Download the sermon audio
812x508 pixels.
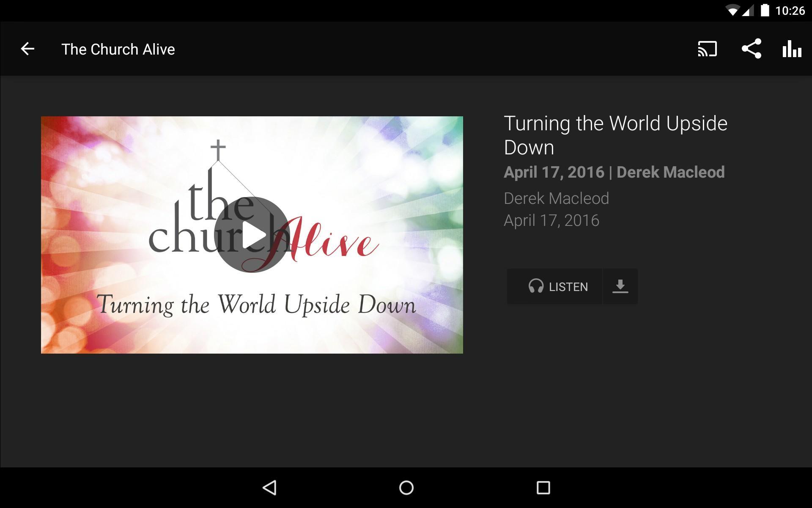coord(620,286)
